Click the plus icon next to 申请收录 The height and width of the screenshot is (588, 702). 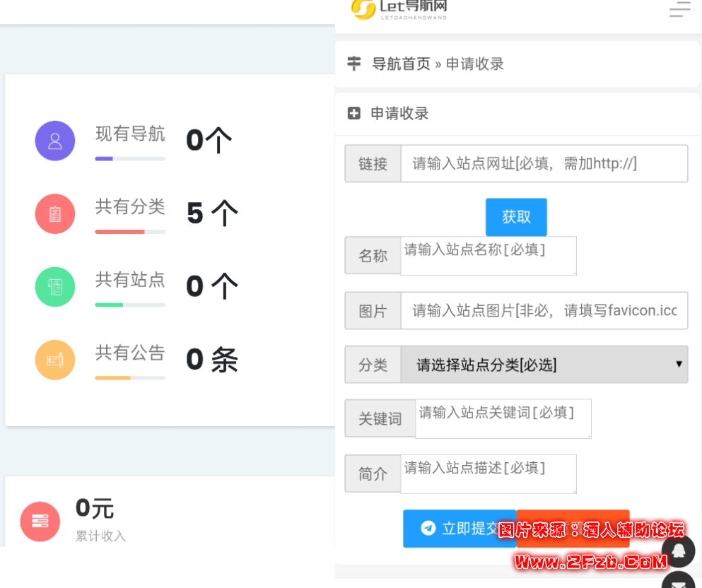[354, 113]
